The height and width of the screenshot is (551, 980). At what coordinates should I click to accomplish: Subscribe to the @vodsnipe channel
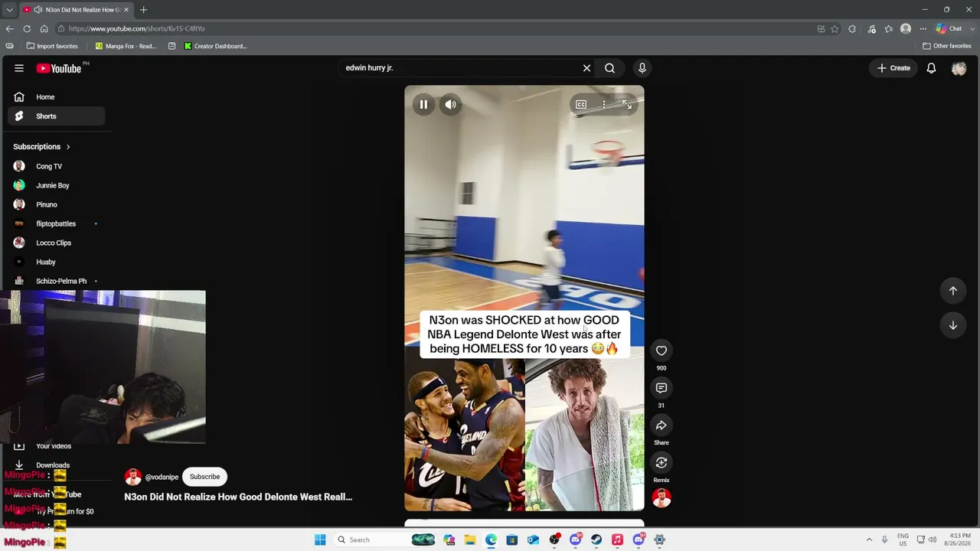tap(204, 477)
